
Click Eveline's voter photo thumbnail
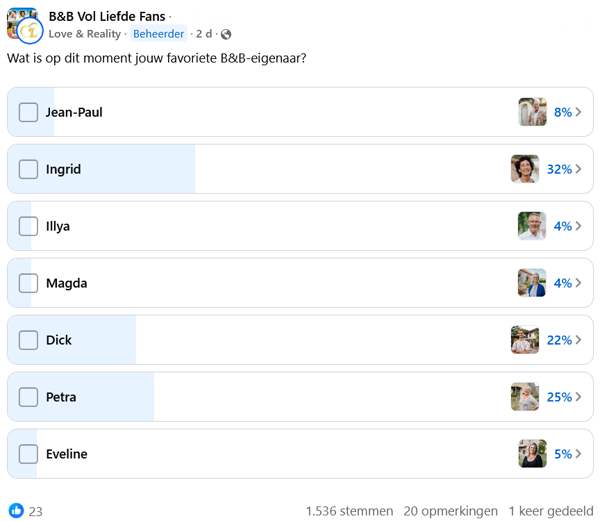click(x=532, y=454)
